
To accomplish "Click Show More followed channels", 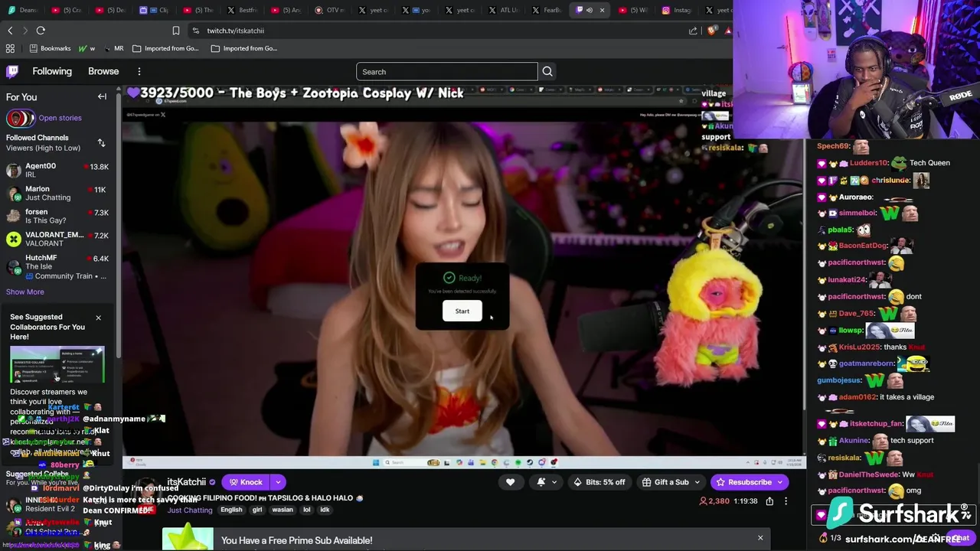I will pyautogui.click(x=25, y=292).
